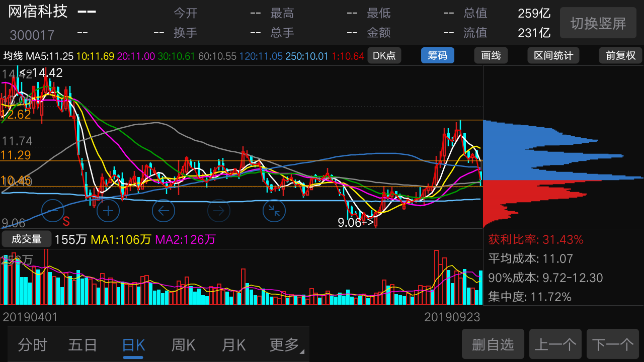The image size is (644, 362).
Task: Tap the stock name 网宿科技
Action: (38, 12)
